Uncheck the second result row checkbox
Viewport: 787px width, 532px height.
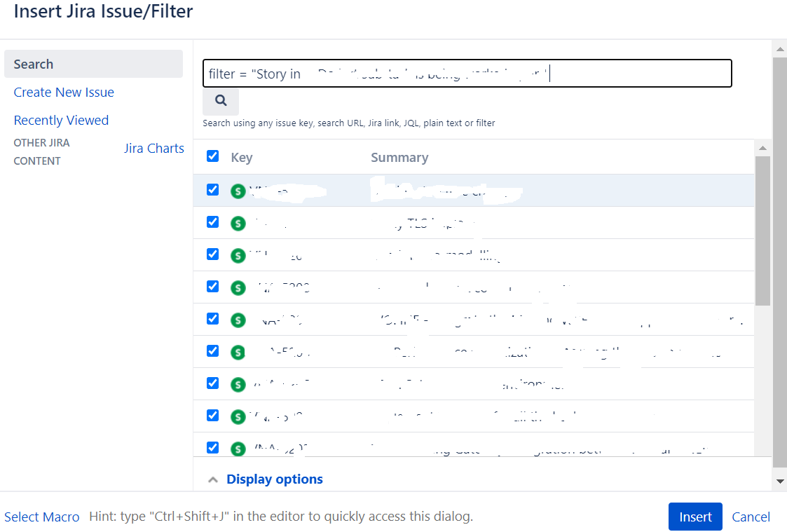(x=213, y=221)
